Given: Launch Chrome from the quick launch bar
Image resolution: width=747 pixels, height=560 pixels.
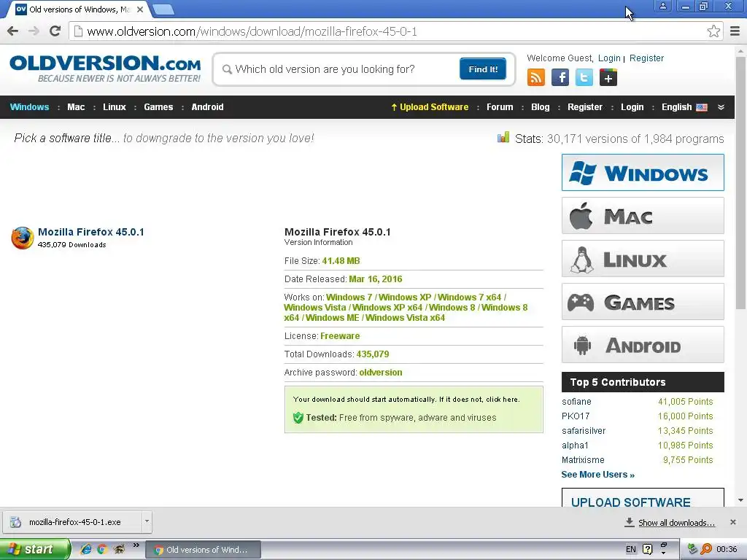Looking at the screenshot, I should 102,549.
